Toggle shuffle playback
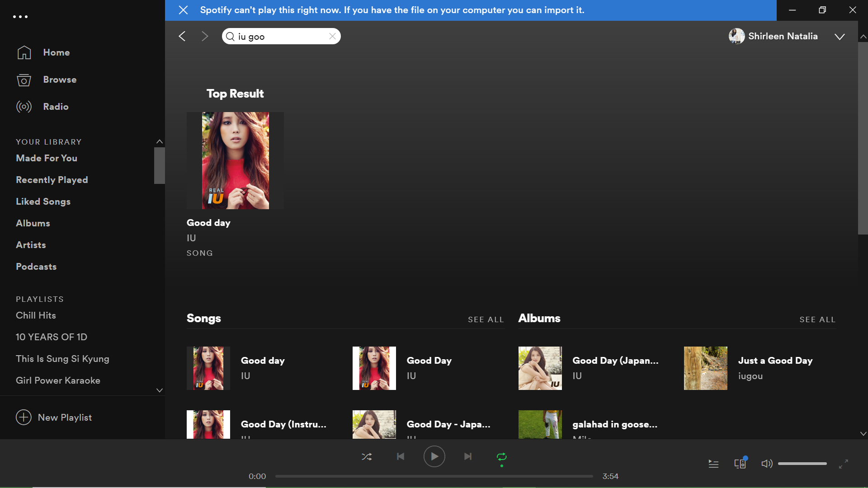Screen dimensions: 868x488 367,457
